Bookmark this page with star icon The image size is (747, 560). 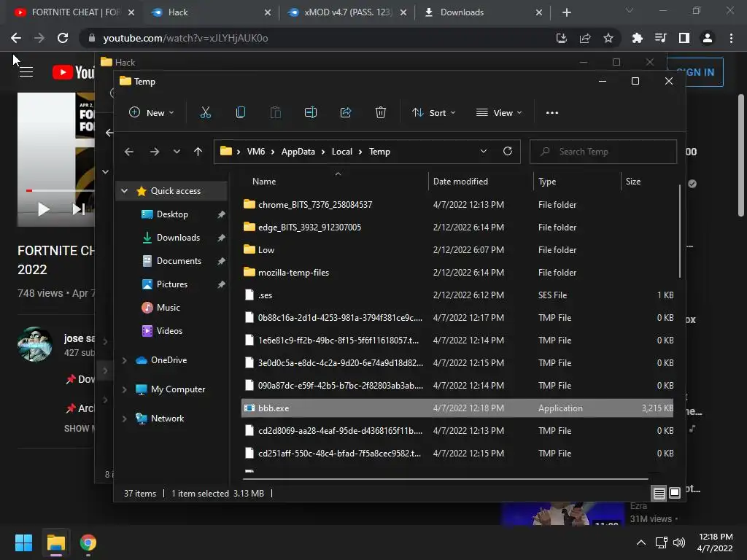click(608, 38)
